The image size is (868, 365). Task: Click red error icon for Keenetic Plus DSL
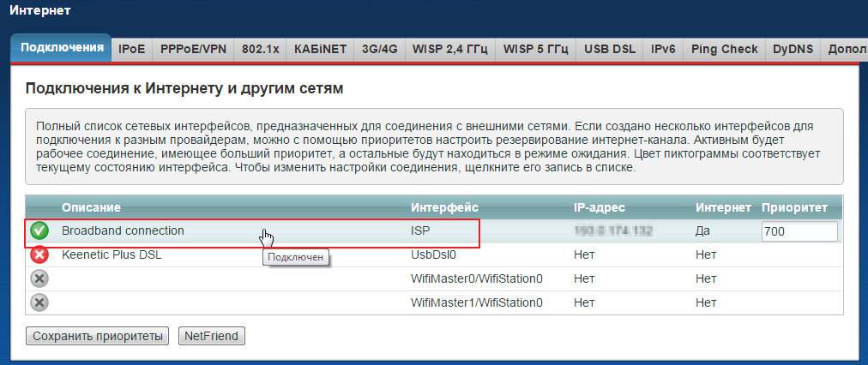coord(39,255)
